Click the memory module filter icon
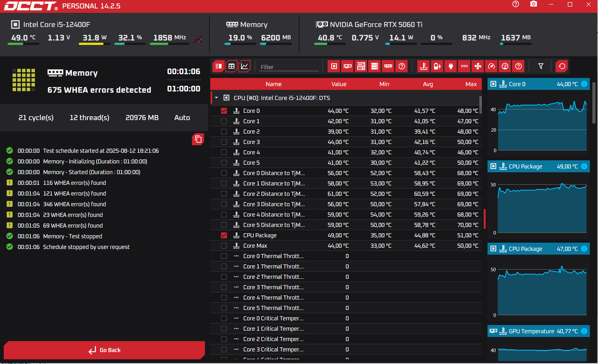Screen dimensions: 598x364 point(388,66)
